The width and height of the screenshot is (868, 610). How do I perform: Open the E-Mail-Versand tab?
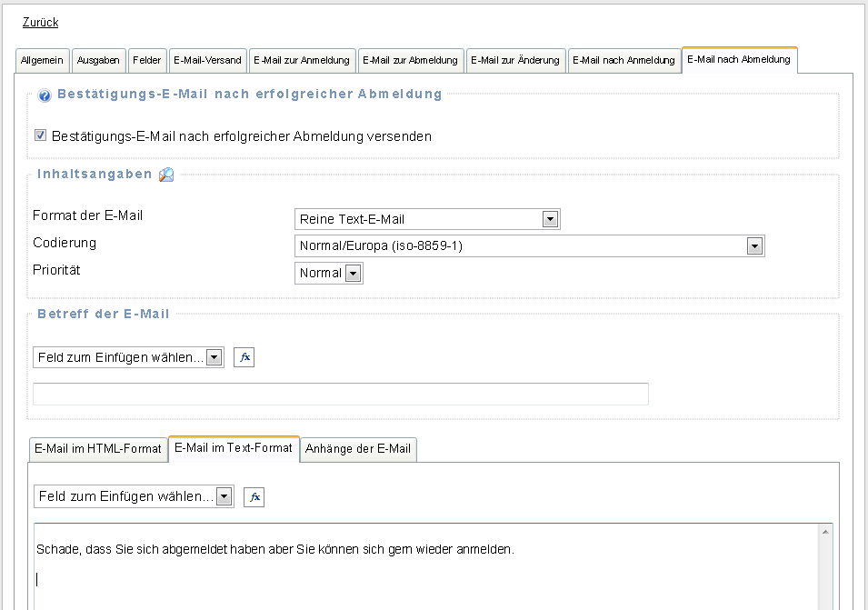pyautogui.click(x=207, y=60)
